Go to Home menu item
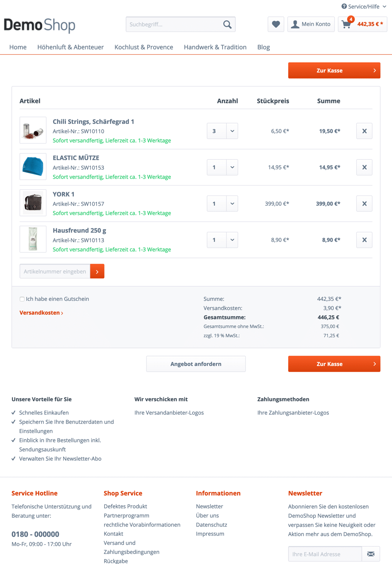This screenshot has width=392, height=564. (18, 47)
